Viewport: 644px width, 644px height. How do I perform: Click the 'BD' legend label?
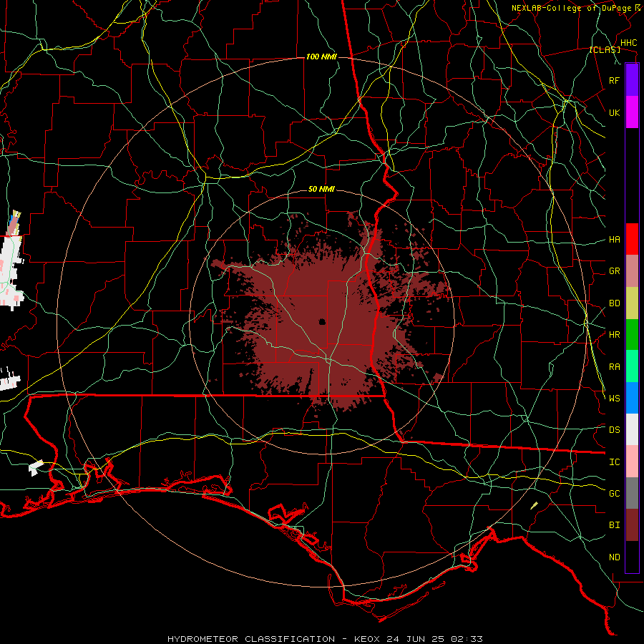pyautogui.click(x=614, y=303)
